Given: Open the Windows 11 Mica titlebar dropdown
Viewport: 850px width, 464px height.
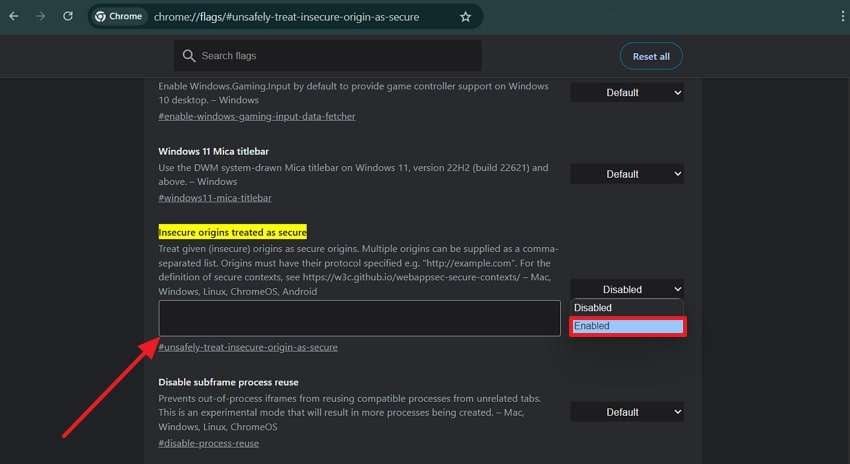Looking at the screenshot, I should coord(627,174).
